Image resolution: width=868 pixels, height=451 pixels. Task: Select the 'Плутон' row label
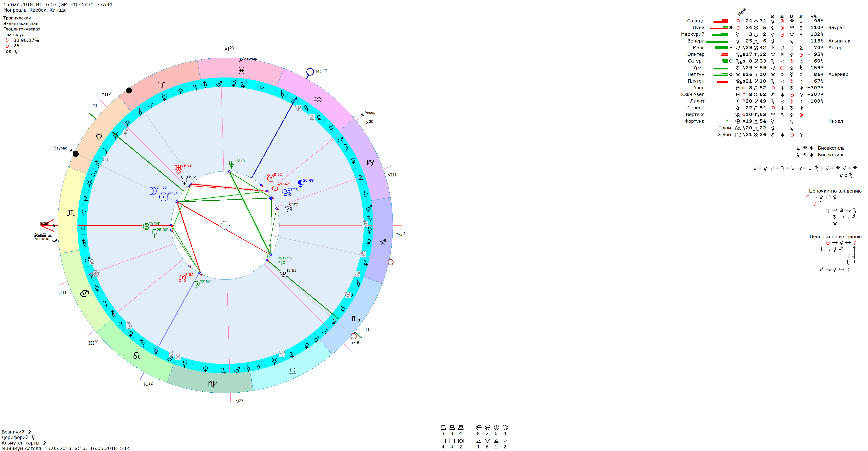pyautogui.click(x=696, y=81)
